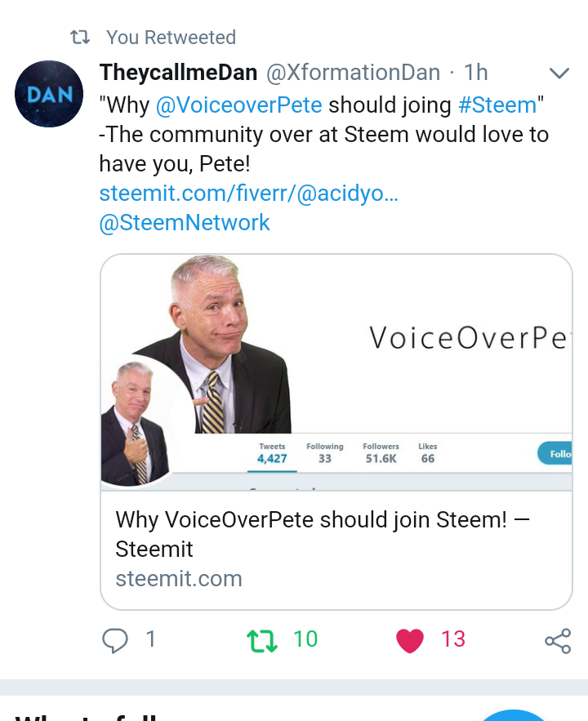Click the retweet count 10
The height and width of the screenshot is (721, 588).
tap(305, 639)
